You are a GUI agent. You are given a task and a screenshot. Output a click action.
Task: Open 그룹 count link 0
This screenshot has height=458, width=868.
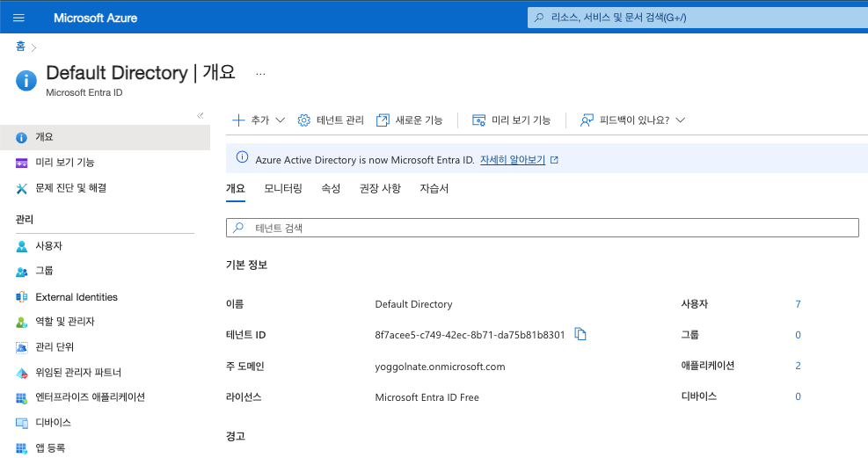[798, 335]
